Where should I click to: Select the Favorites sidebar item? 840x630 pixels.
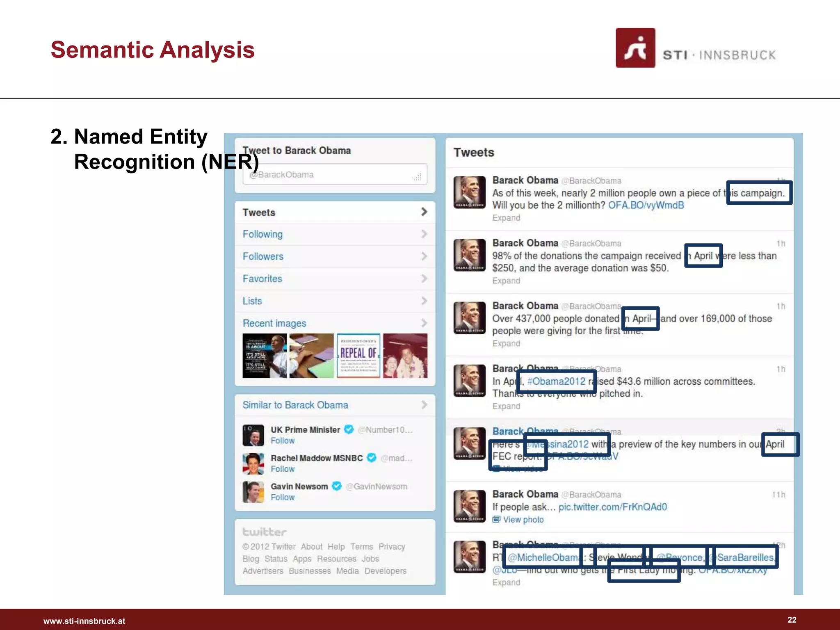click(x=335, y=278)
